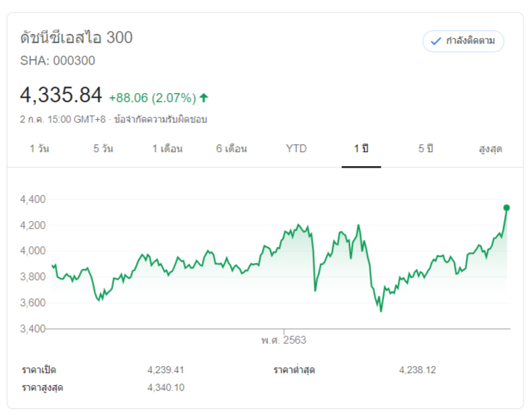Select the 1 วัน time range tab
Image resolution: width=532 pixels, height=416 pixels.
coord(39,149)
